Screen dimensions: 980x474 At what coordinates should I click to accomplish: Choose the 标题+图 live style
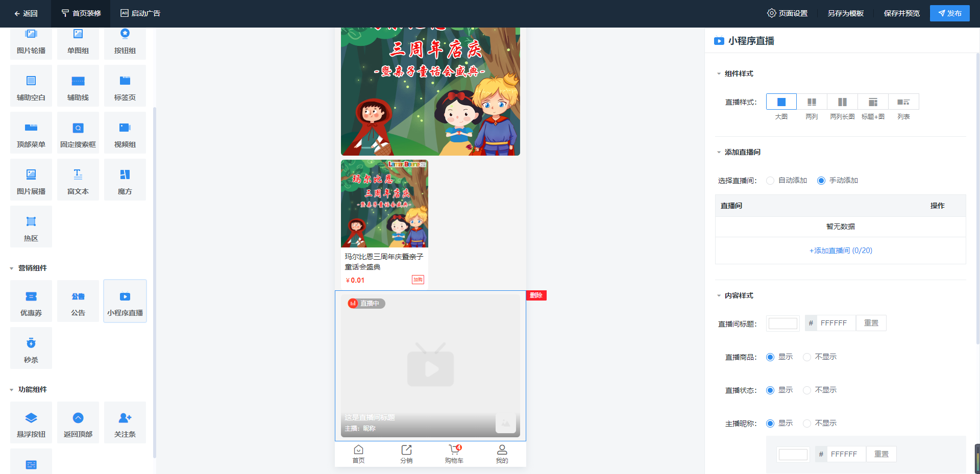click(x=873, y=102)
